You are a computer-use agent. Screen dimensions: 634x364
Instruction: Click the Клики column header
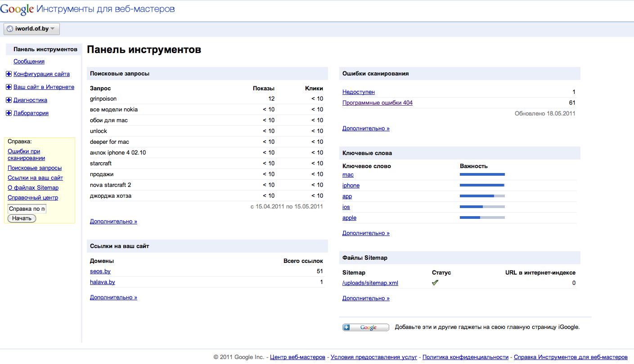coord(314,89)
